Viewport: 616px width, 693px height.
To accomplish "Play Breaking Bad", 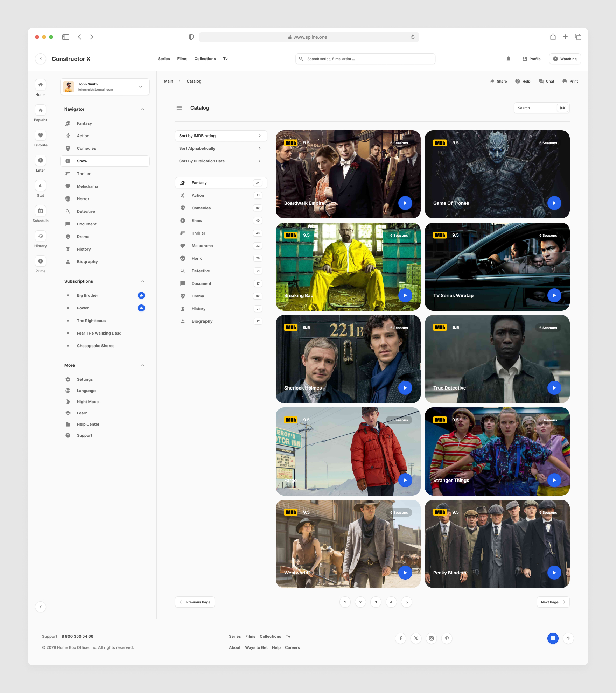I will pyautogui.click(x=405, y=295).
